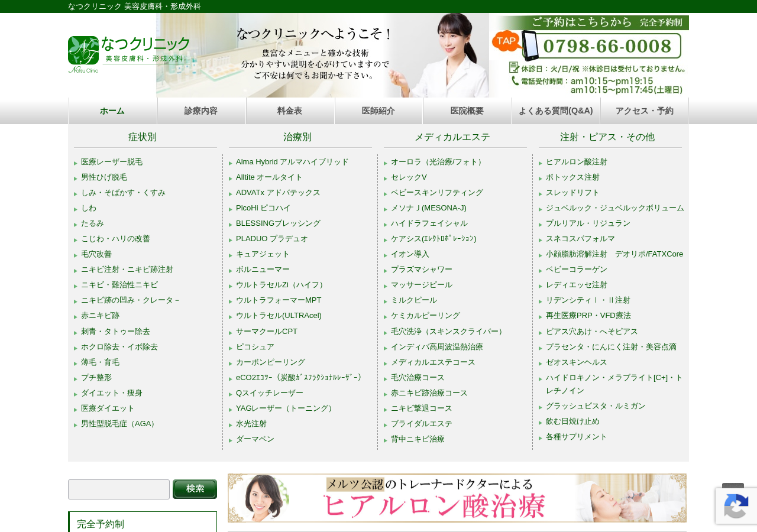
Task: Open ダーマペン link
Action: pyautogui.click(x=255, y=439)
